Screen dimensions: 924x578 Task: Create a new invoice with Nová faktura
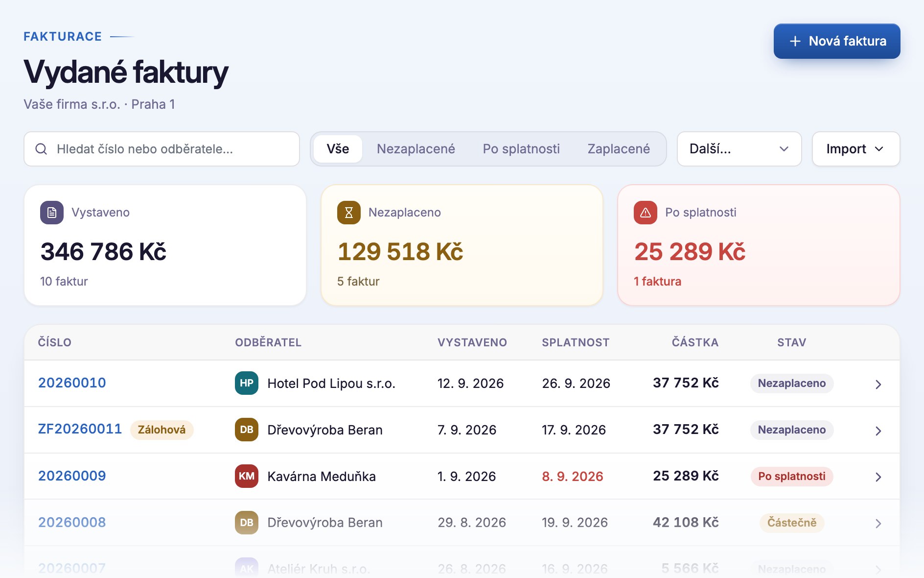(x=837, y=41)
